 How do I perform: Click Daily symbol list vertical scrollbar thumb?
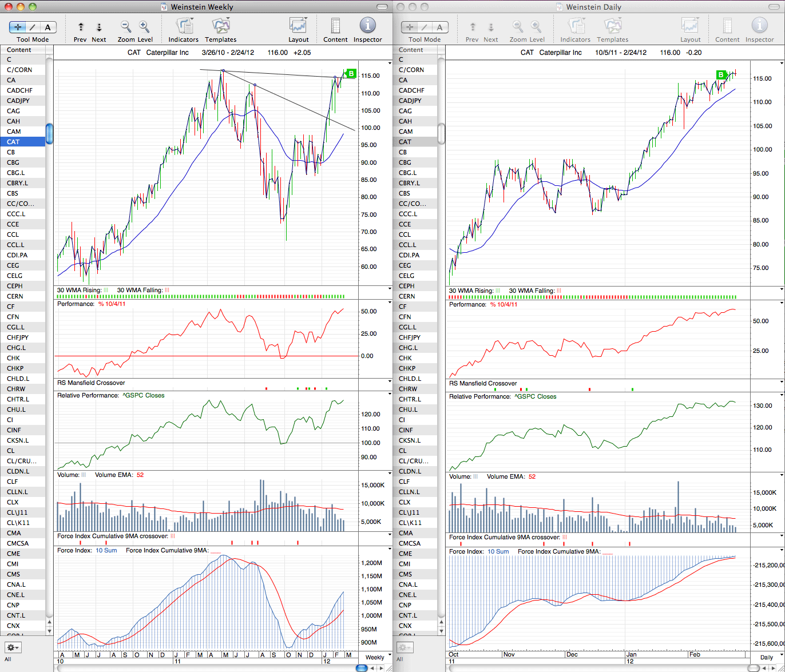[x=441, y=133]
